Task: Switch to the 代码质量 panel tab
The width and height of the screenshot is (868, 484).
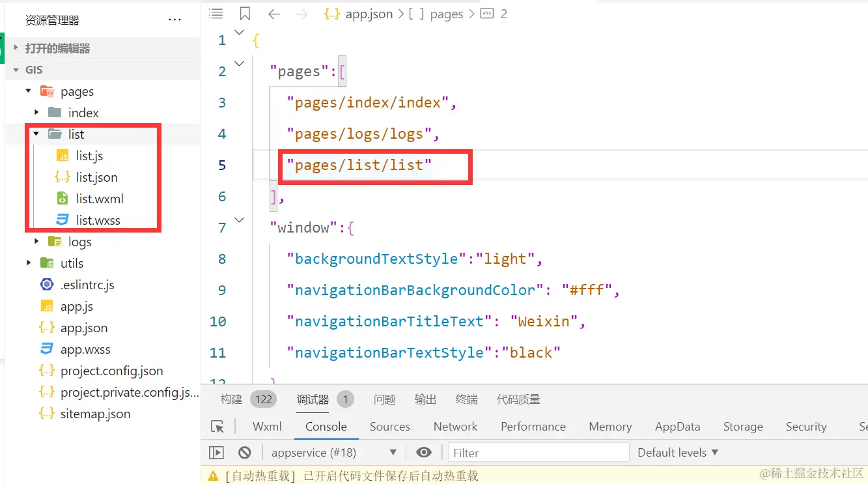Action: (x=518, y=399)
